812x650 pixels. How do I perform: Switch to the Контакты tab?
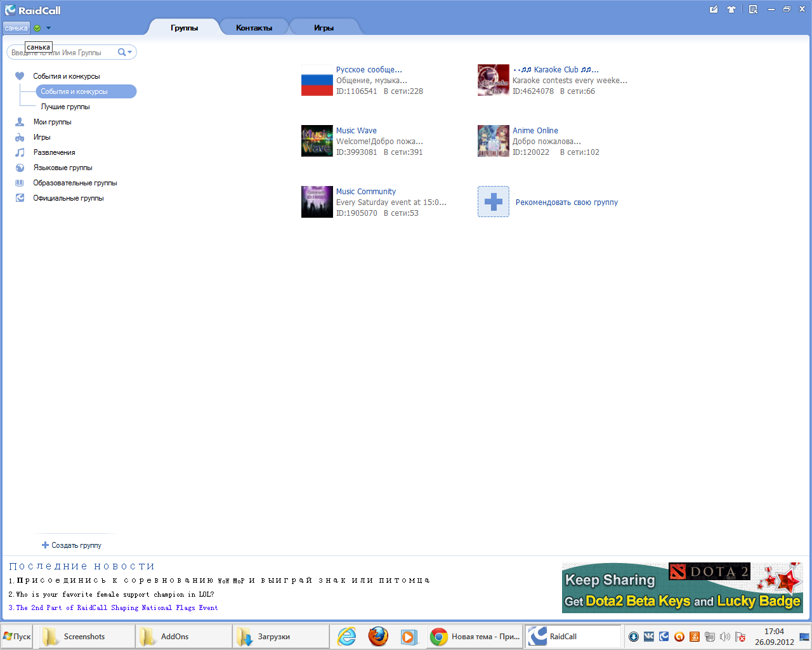[254, 27]
